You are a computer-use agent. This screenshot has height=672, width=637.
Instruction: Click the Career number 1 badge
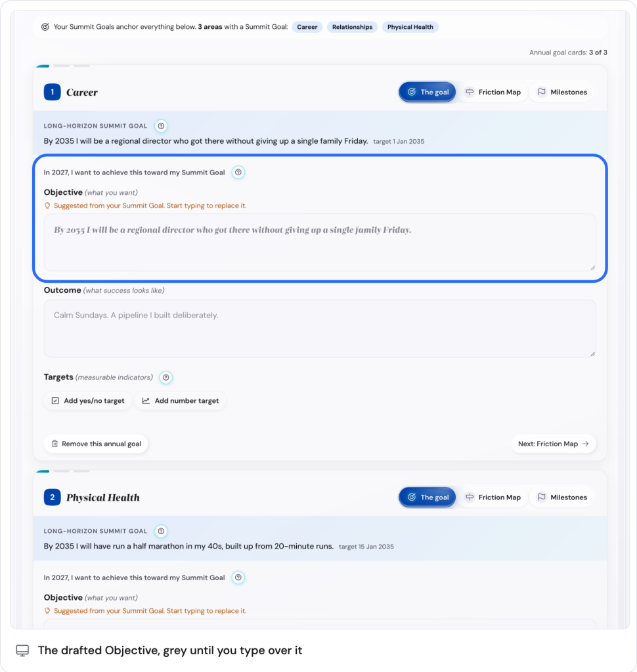coord(53,92)
